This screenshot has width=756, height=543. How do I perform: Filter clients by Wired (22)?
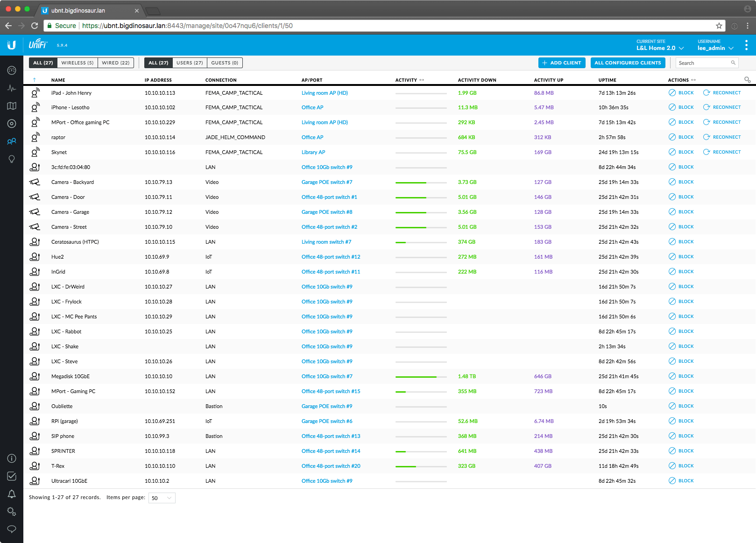(116, 63)
